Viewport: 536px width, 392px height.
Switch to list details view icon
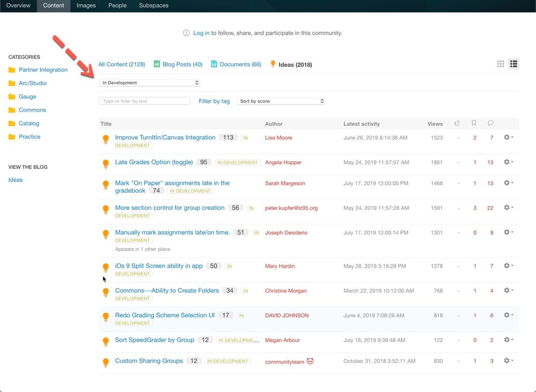(513, 64)
